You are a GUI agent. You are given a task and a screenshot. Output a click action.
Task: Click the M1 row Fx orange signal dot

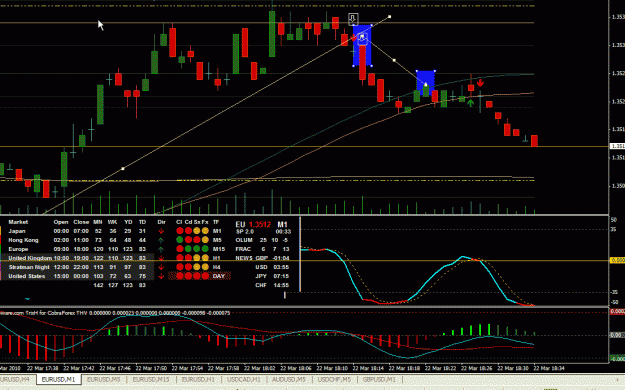pyautogui.click(x=205, y=231)
